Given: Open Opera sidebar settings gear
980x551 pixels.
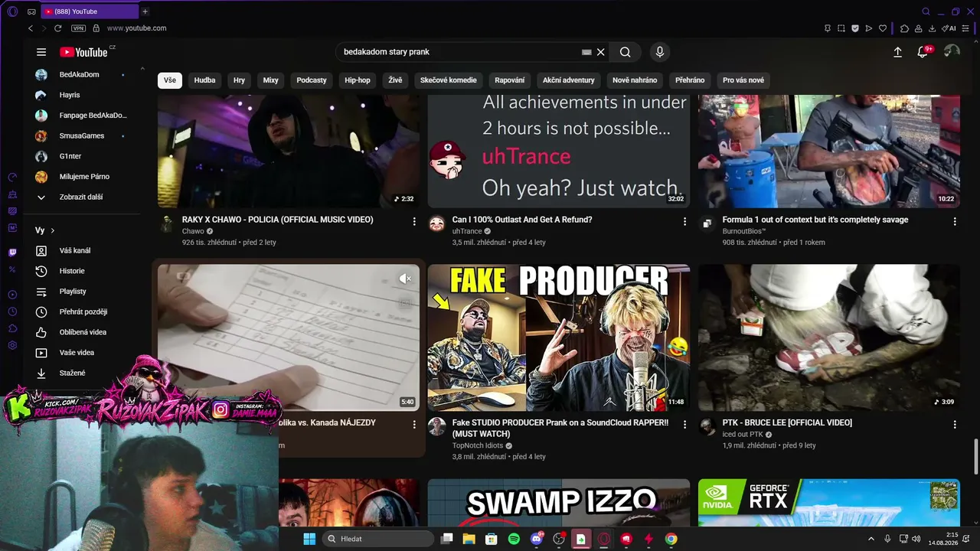Looking at the screenshot, I should pyautogui.click(x=12, y=345).
